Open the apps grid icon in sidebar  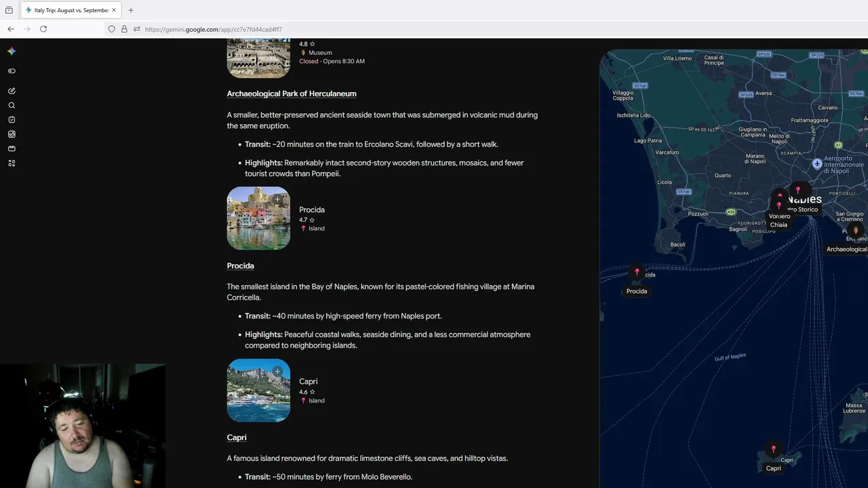12,163
